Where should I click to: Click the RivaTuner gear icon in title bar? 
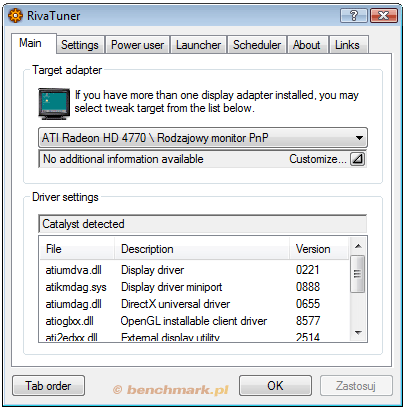click(x=15, y=16)
